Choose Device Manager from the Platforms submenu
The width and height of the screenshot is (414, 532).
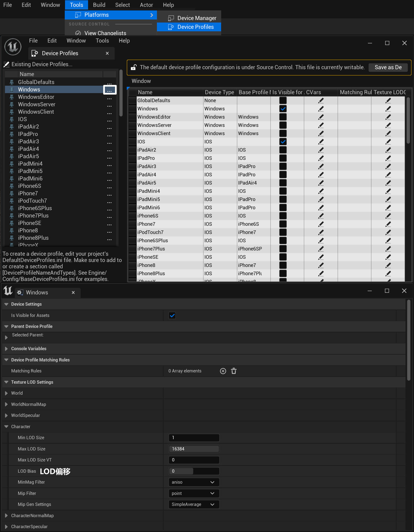pos(189,18)
